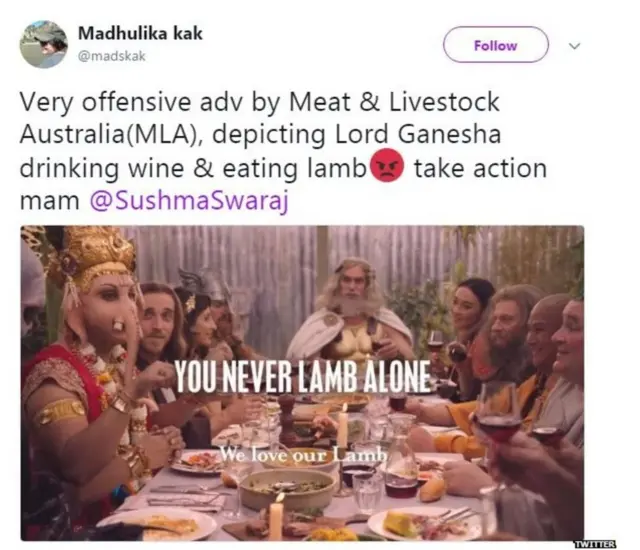Click the angry red face emoji
640x550 pixels.
[386, 169]
